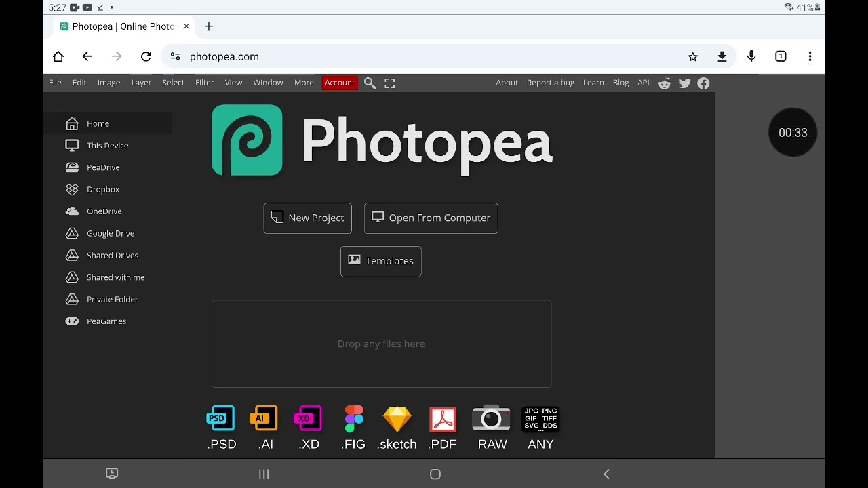Open browser downloads arrow icon
This screenshot has width=868, height=488.
pos(722,57)
